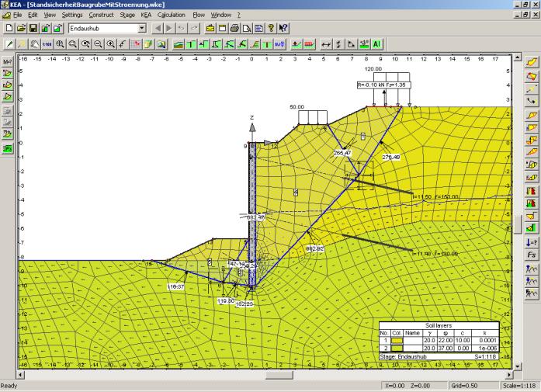
Task: Click the force label '118.37'
Action: (176, 286)
